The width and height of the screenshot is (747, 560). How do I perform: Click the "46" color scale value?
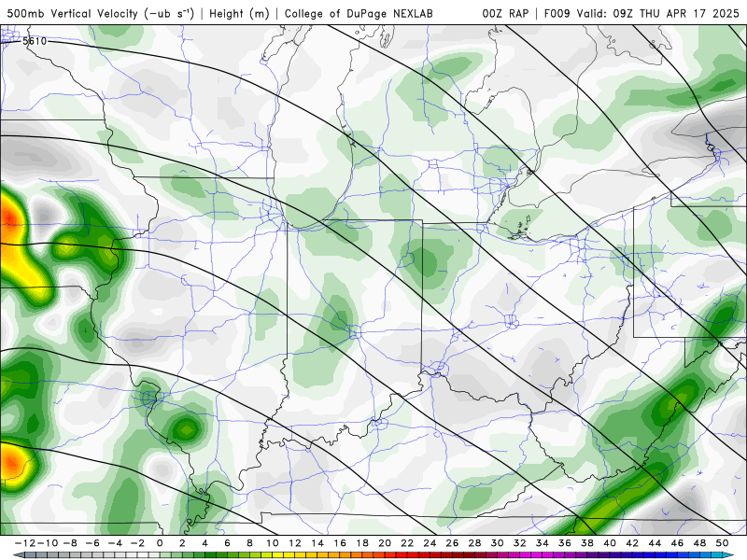click(x=678, y=543)
